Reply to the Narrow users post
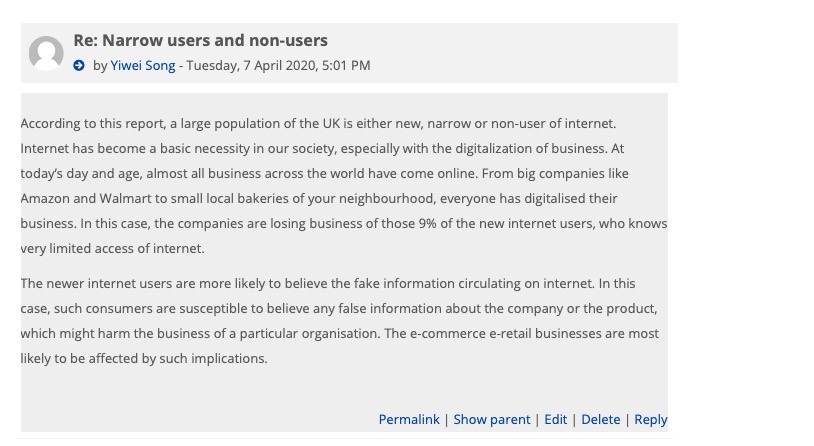Viewport: 814px width, 446px height. [x=650, y=420]
